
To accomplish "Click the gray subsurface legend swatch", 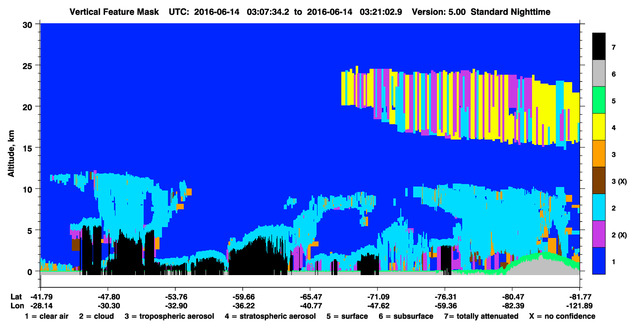I will 599,73.
